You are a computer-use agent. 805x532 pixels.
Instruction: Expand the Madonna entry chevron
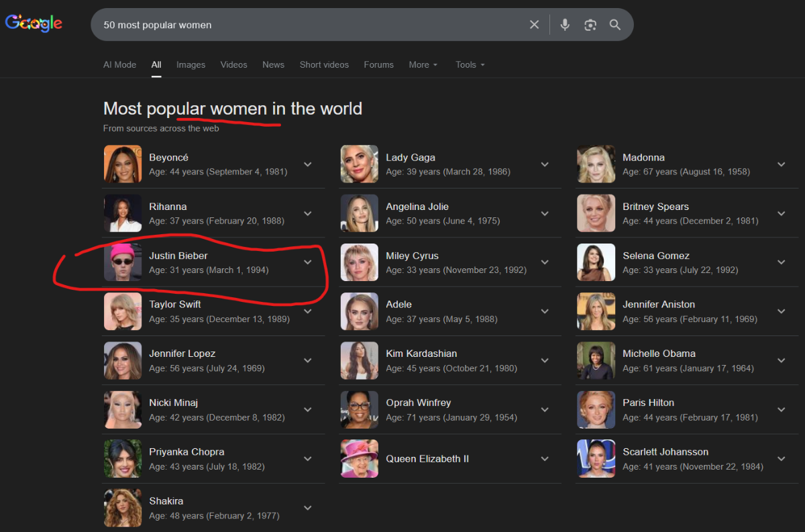[782, 164]
